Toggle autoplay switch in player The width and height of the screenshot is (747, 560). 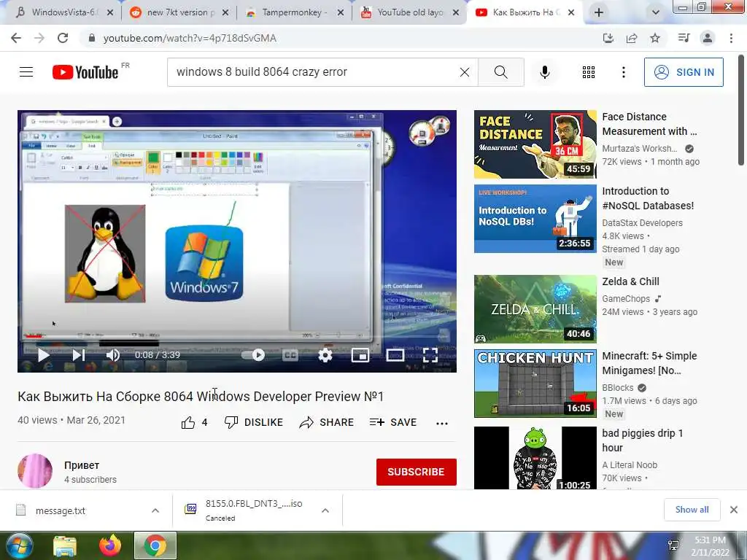click(x=253, y=355)
